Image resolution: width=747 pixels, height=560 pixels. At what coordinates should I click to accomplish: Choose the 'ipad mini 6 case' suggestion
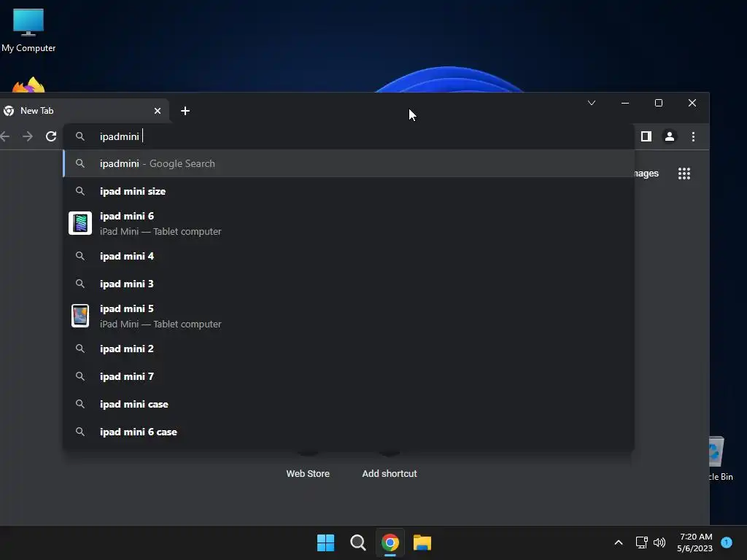coord(348,432)
